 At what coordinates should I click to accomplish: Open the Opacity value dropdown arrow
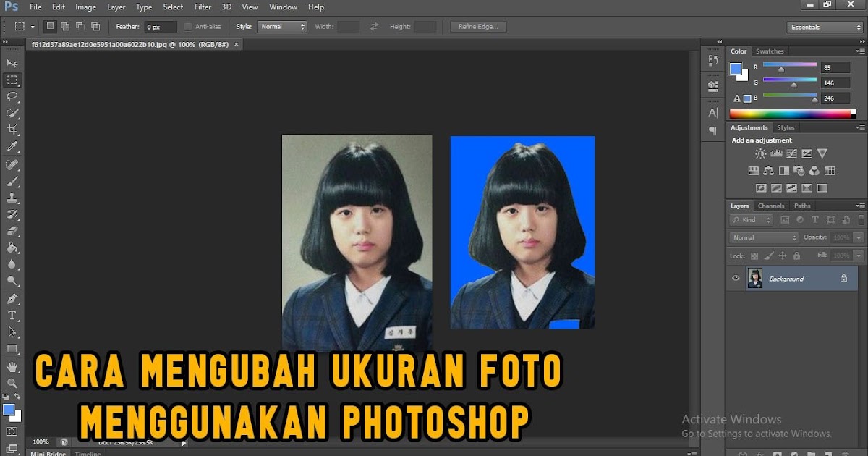click(859, 237)
